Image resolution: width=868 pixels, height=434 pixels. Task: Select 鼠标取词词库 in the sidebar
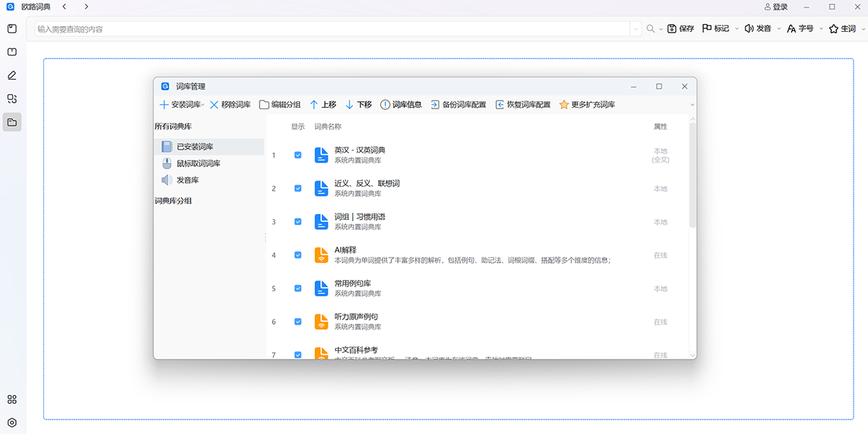coord(198,163)
